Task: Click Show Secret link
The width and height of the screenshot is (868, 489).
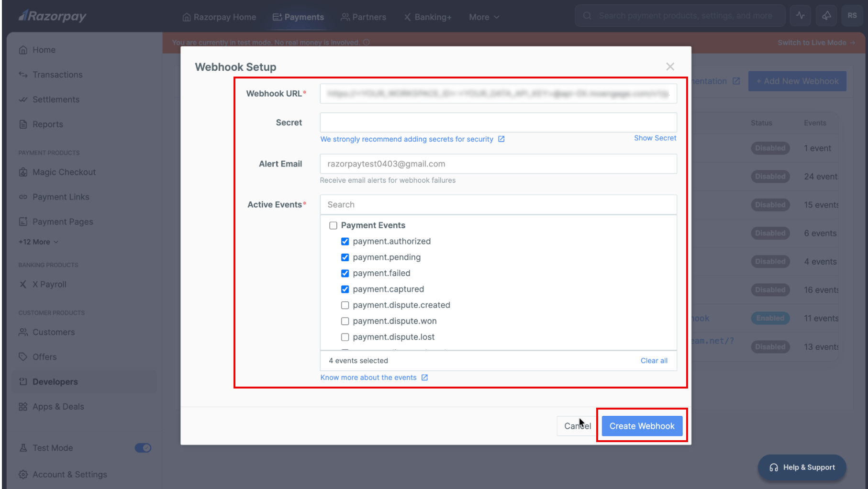Action: pyautogui.click(x=655, y=138)
